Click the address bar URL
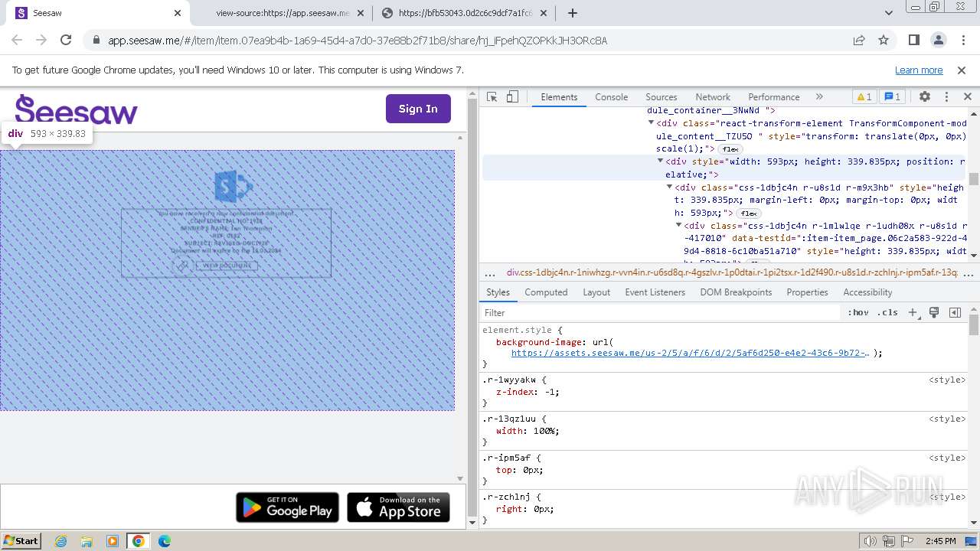The width and height of the screenshot is (980, 551). 358,41
